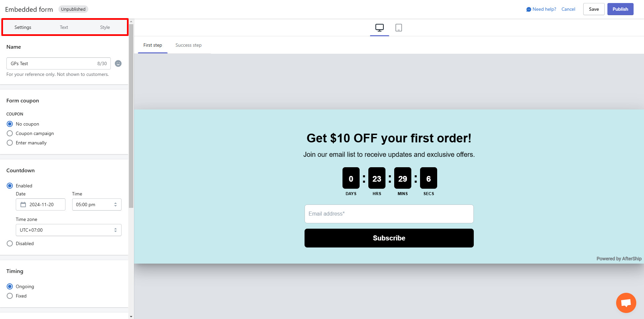Switch preview to mobile view
The width and height of the screenshot is (644, 319).
click(x=399, y=28)
